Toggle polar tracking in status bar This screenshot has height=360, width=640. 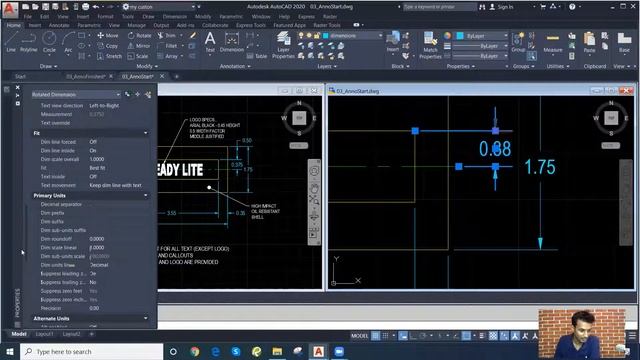tap(423, 336)
